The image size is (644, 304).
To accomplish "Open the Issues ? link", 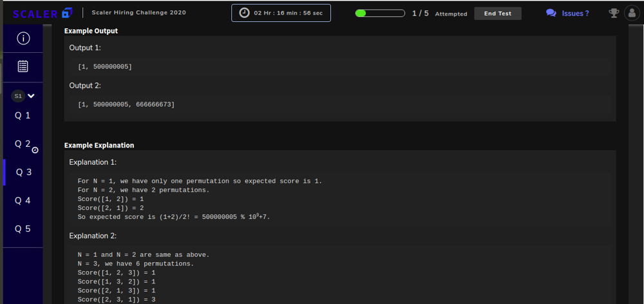I will click(x=575, y=13).
